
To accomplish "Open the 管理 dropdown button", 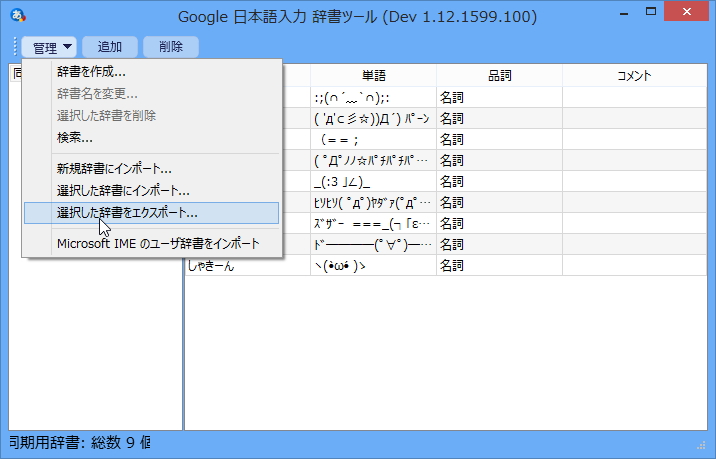I will click(49, 47).
